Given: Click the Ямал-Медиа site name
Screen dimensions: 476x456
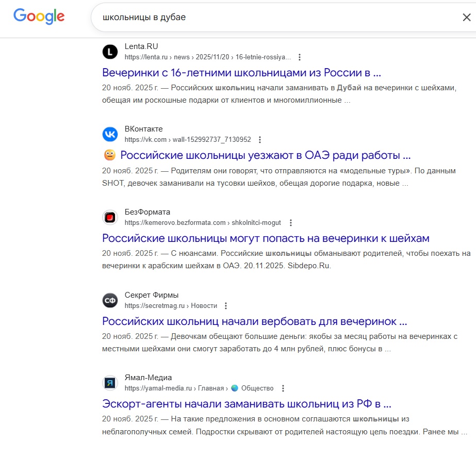Looking at the screenshot, I should (148, 378).
